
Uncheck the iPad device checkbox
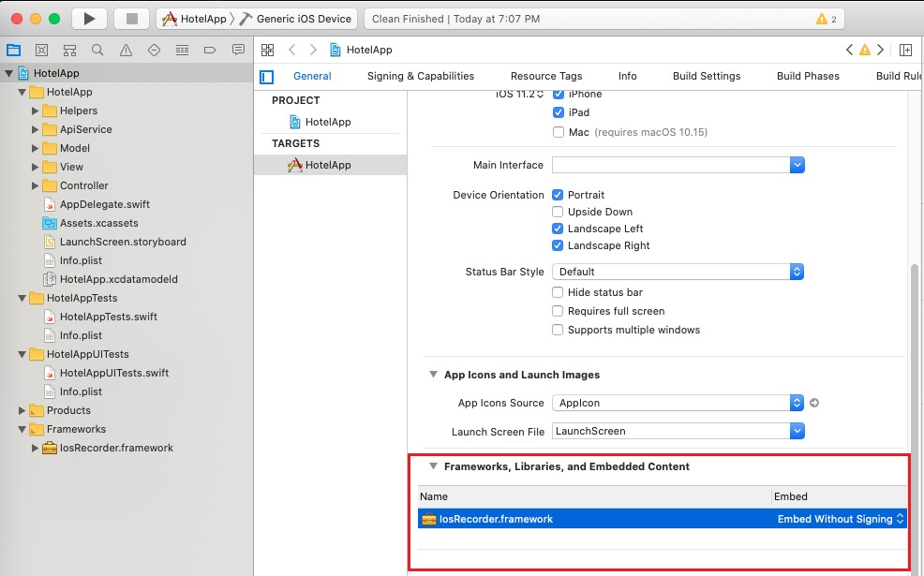(x=558, y=112)
